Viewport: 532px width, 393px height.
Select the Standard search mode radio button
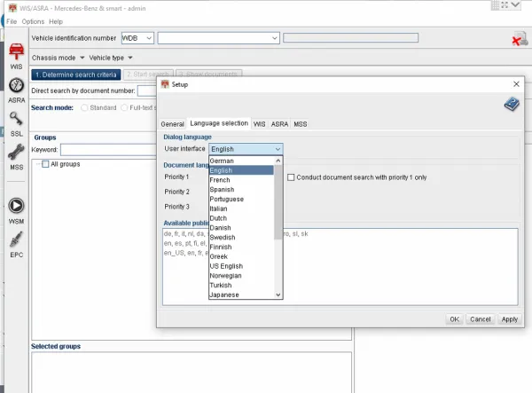coord(85,108)
